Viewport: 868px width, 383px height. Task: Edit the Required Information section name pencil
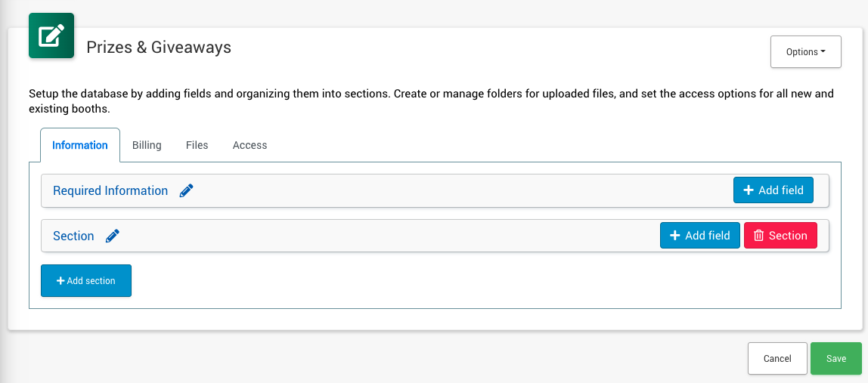[187, 191]
